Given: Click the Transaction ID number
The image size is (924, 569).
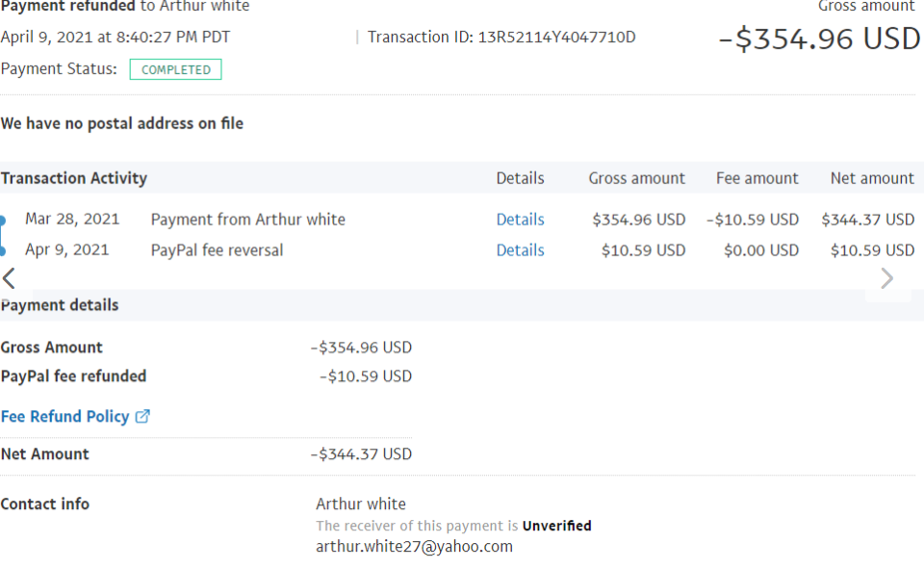Looking at the screenshot, I should tap(556, 38).
